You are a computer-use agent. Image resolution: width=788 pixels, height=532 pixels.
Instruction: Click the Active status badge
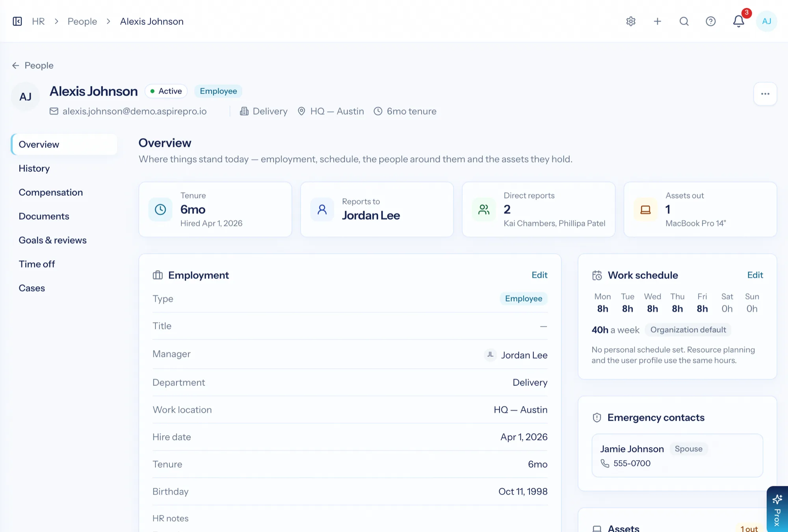point(166,91)
